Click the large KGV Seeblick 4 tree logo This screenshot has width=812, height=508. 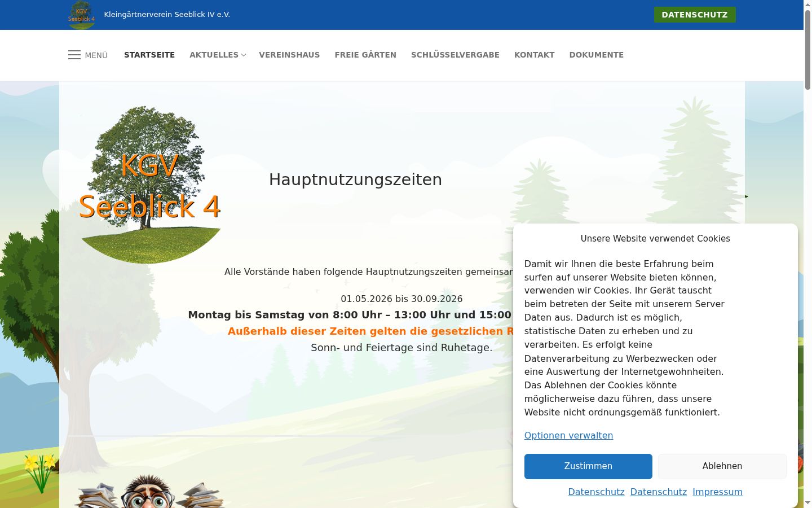(150, 185)
